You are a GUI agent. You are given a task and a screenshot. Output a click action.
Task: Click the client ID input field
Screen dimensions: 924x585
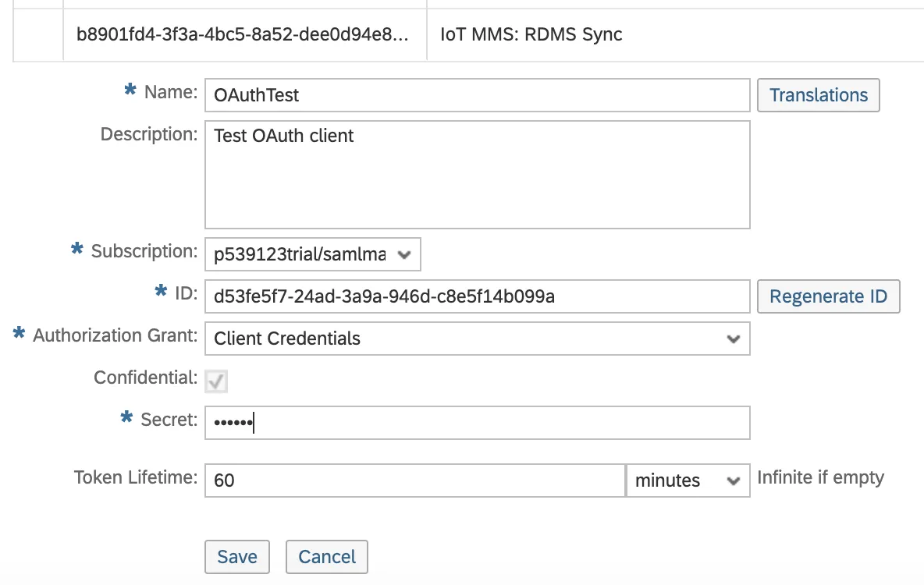click(476, 296)
